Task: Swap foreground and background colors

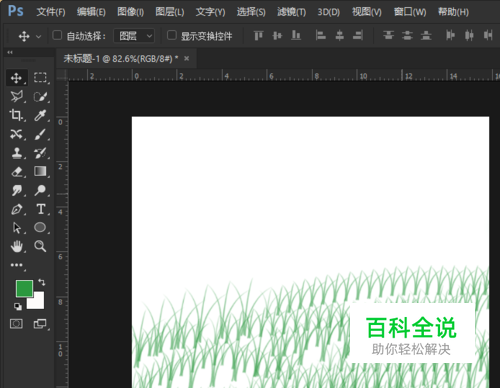Action: (x=42, y=282)
